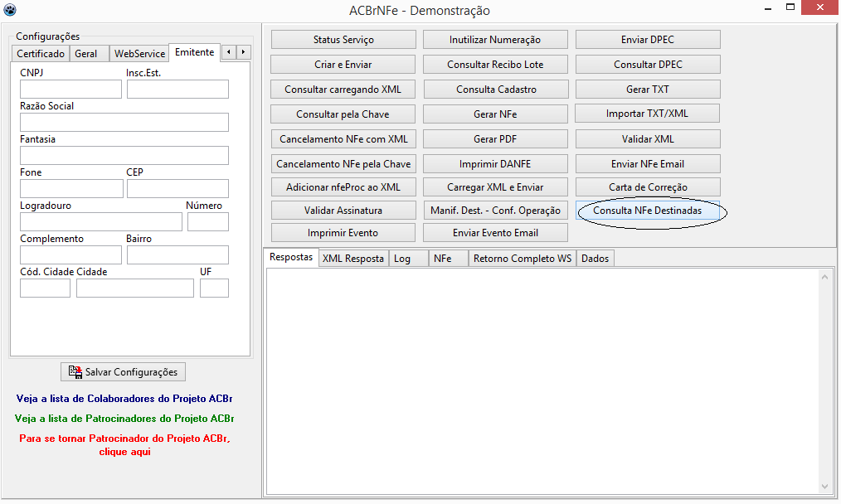Click the Respostas scrollbar up arrow
The image size is (841, 504).
824,277
